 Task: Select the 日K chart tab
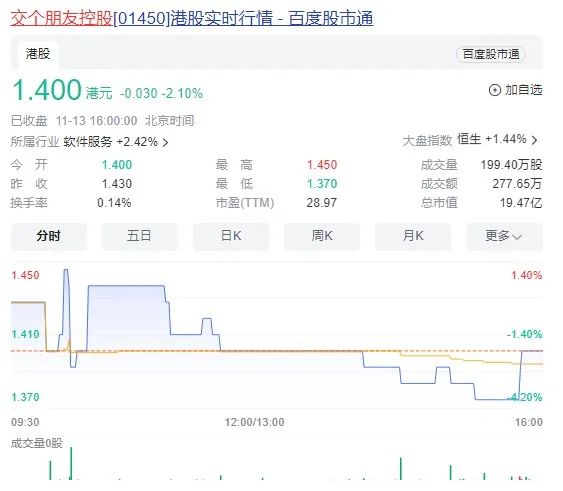[231, 236]
